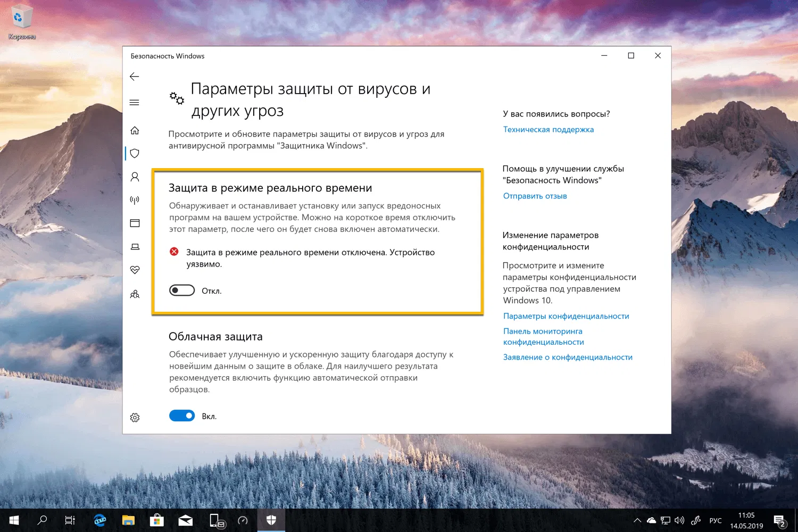Open the Техническая поддержка link

548,129
